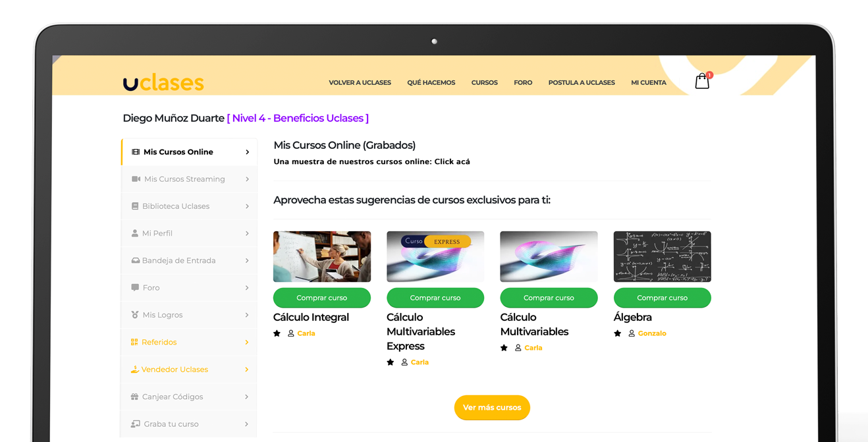The width and height of the screenshot is (868, 442).
Task: Select Canjear Códigos in sidebar
Action: (x=190, y=397)
